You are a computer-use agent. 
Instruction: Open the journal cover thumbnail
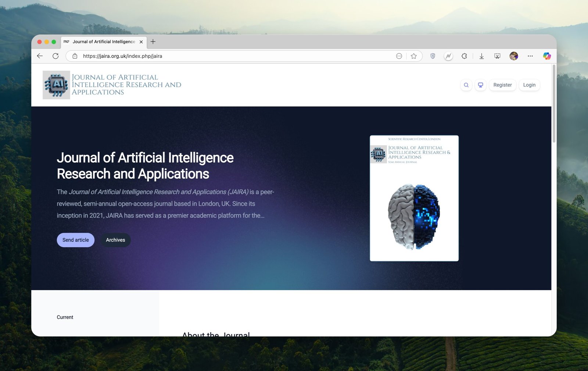(x=414, y=198)
